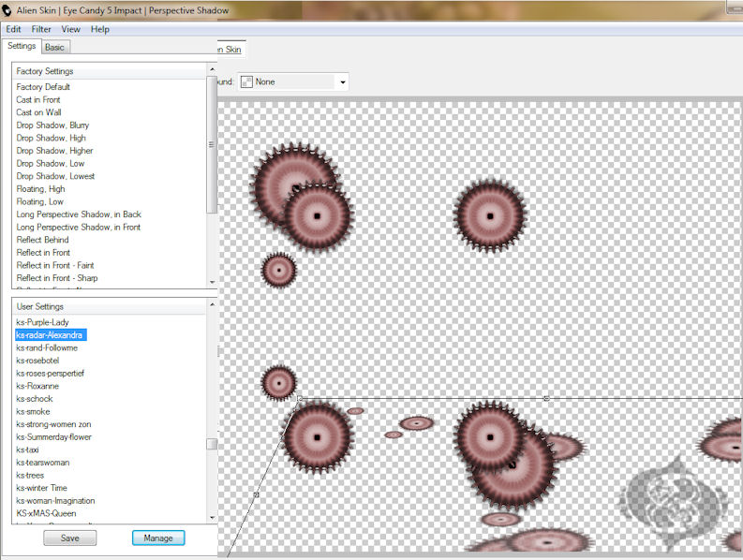The height and width of the screenshot is (560, 743).
Task: Select ks-Purple-Lady user setting
Action: pos(43,323)
